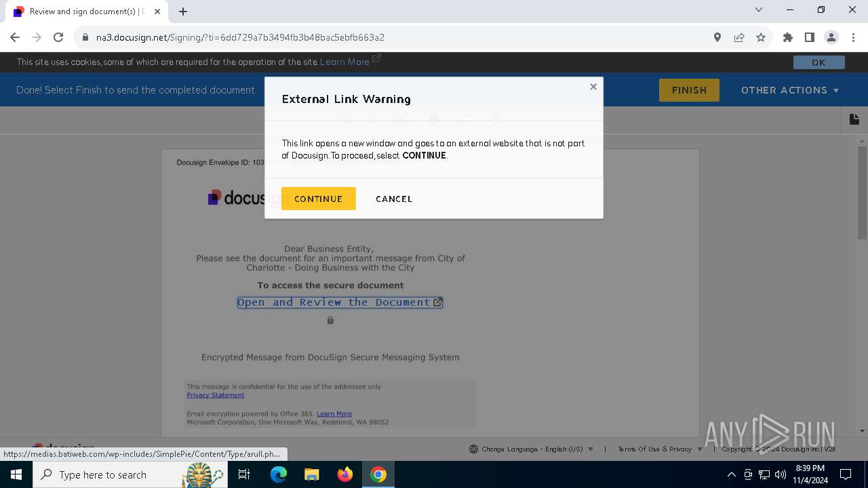The image size is (868, 488).
Task: Open the tab search chevron
Action: click(759, 9)
